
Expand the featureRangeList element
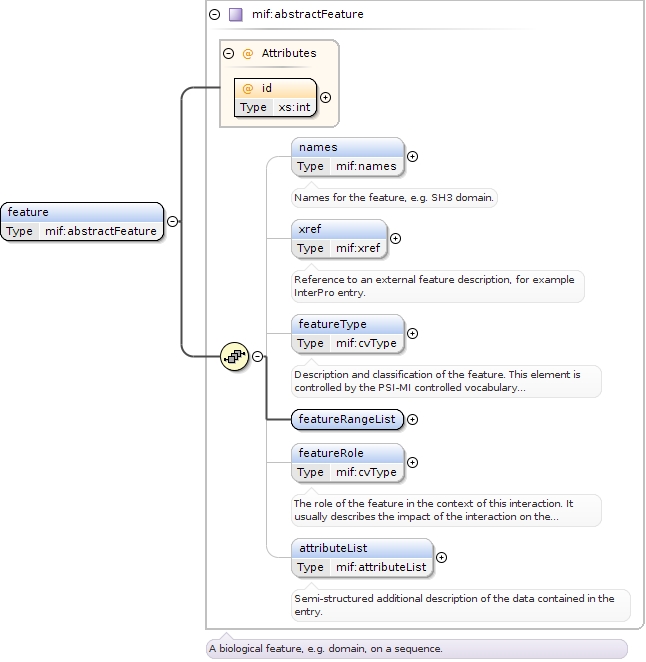[x=412, y=420]
